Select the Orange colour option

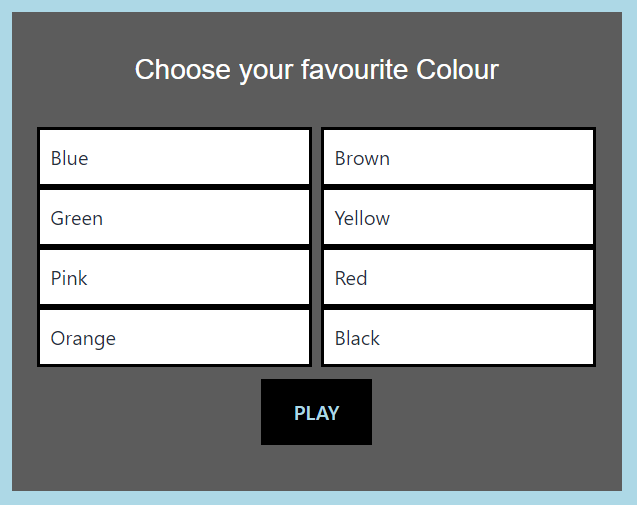[174, 338]
